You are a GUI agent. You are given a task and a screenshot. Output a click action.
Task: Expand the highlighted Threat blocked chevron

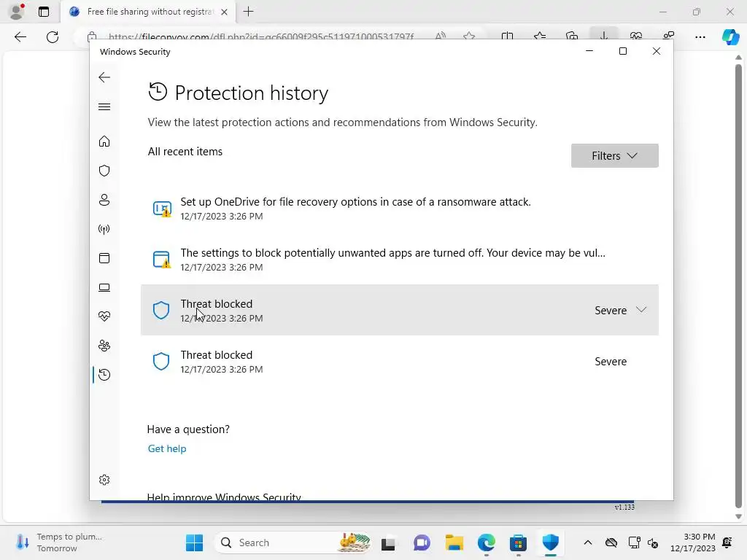(641, 310)
